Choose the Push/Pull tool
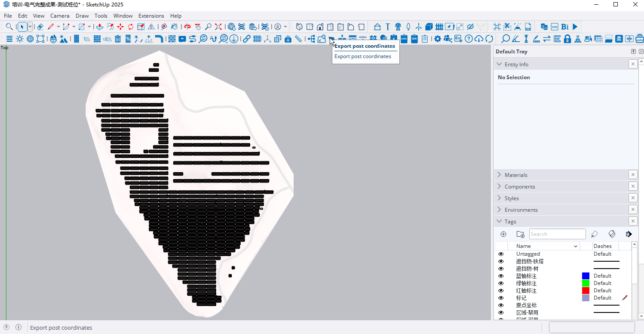The image size is (644, 334). coord(100,27)
